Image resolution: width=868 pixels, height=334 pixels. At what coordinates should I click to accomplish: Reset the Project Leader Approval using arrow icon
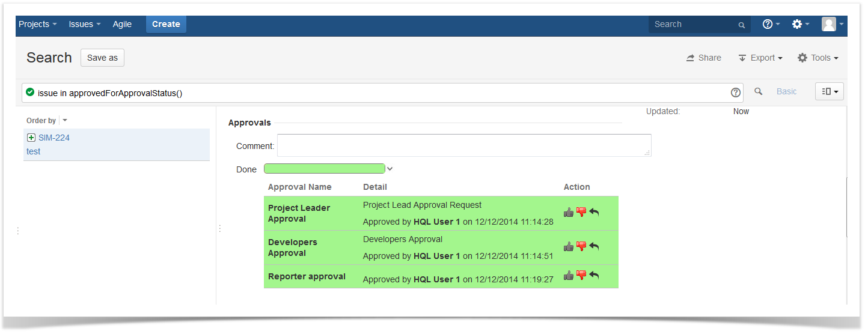pos(594,212)
